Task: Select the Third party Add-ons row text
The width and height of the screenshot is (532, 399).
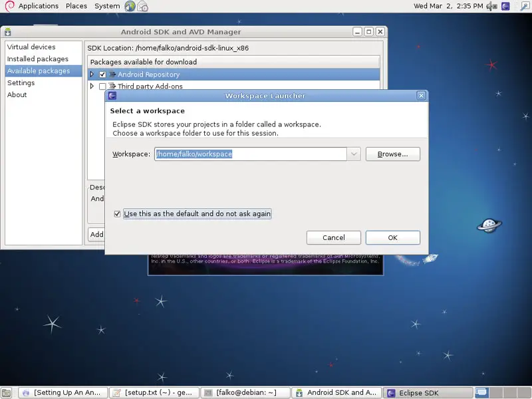Action: tap(150, 86)
